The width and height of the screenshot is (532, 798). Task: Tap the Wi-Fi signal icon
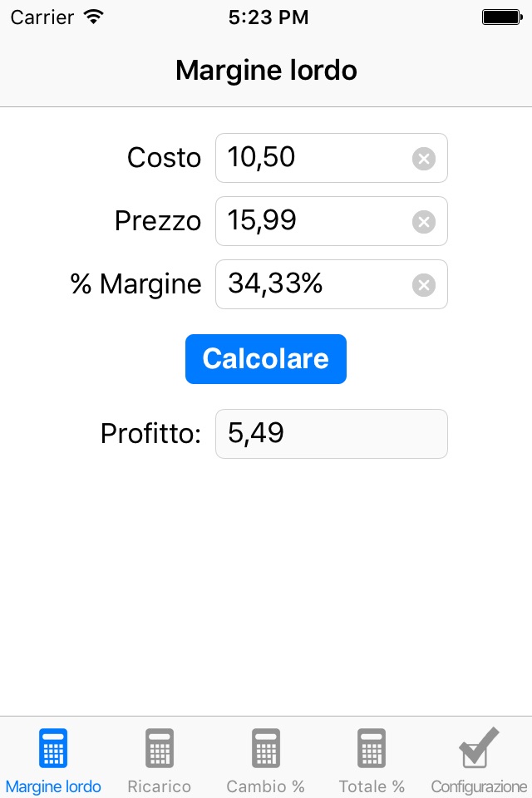[x=94, y=17]
